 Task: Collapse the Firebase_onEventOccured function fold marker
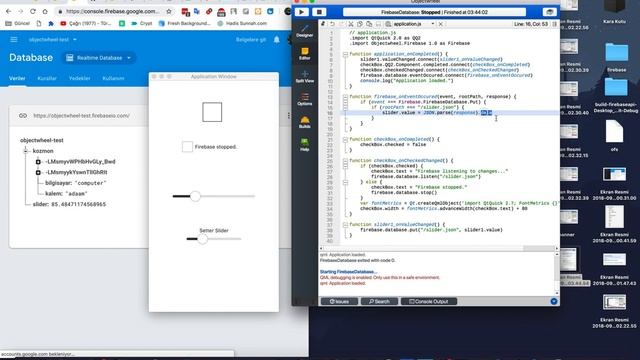coord(345,97)
